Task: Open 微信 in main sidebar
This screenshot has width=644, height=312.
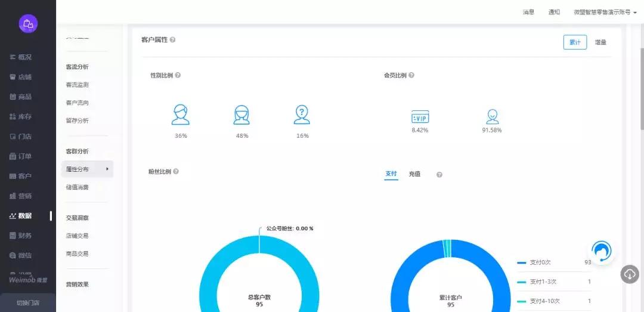Action: point(20,255)
